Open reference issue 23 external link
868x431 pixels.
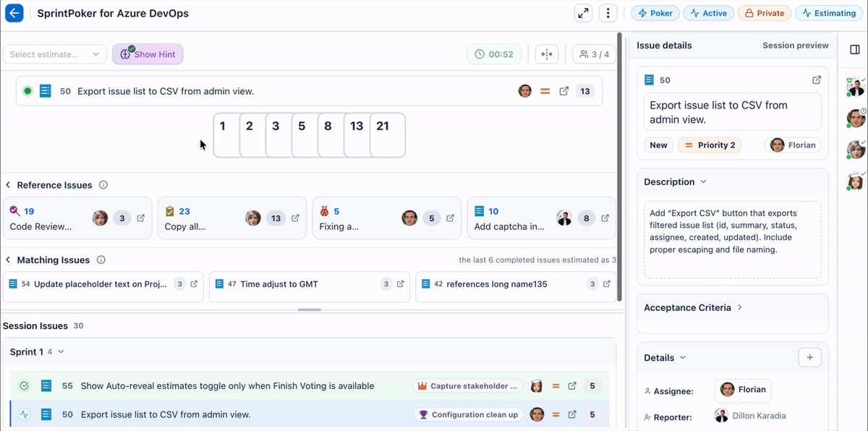(x=295, y=218)
